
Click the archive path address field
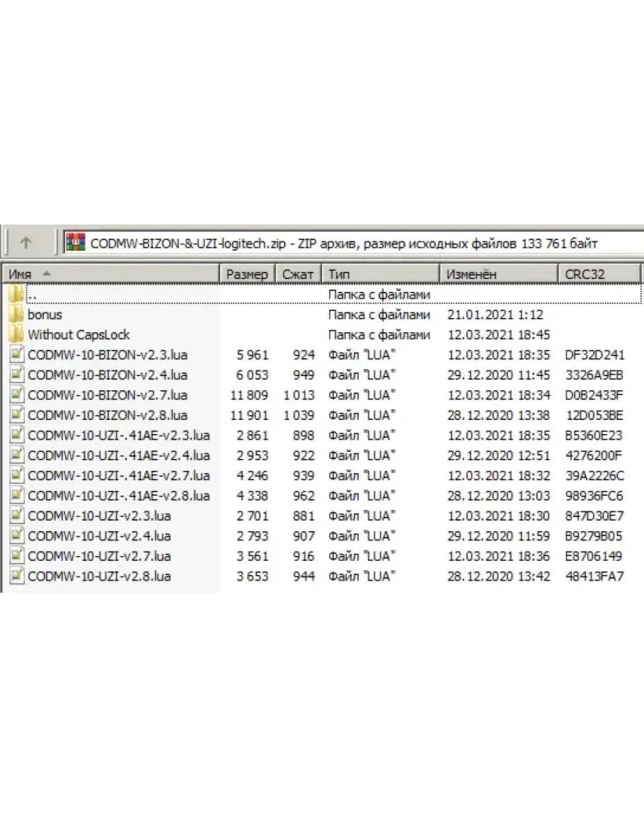354,243
